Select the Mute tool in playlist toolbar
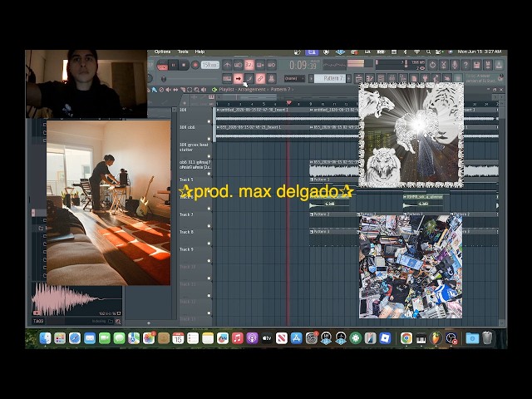Viewport: 532px width, 399px height. [168, 90]
